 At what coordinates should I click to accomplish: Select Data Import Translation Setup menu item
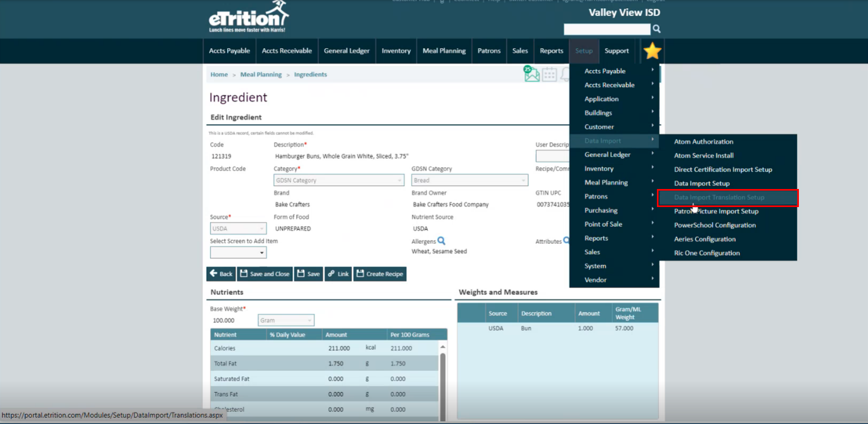tap(719, 197)
